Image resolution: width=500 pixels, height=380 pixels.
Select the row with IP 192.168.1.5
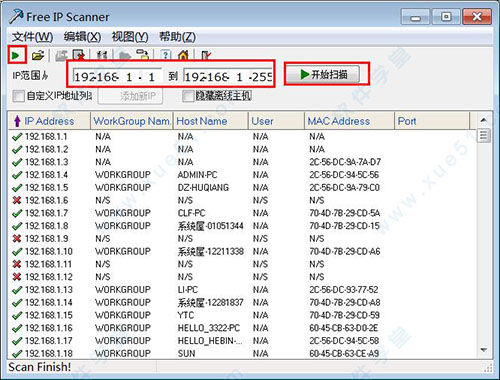click(243, 188)
